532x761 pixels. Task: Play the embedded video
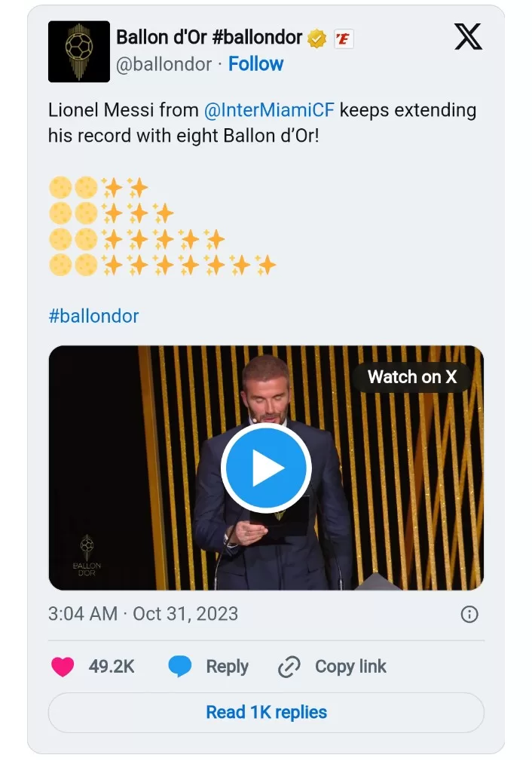(266, 468)
